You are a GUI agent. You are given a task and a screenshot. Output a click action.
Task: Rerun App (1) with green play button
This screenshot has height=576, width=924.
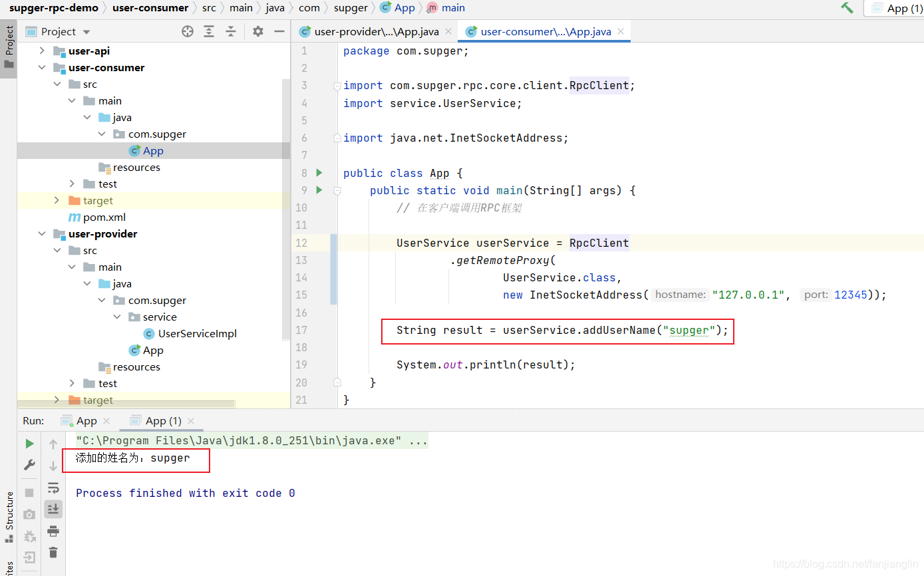click(29, 444)
